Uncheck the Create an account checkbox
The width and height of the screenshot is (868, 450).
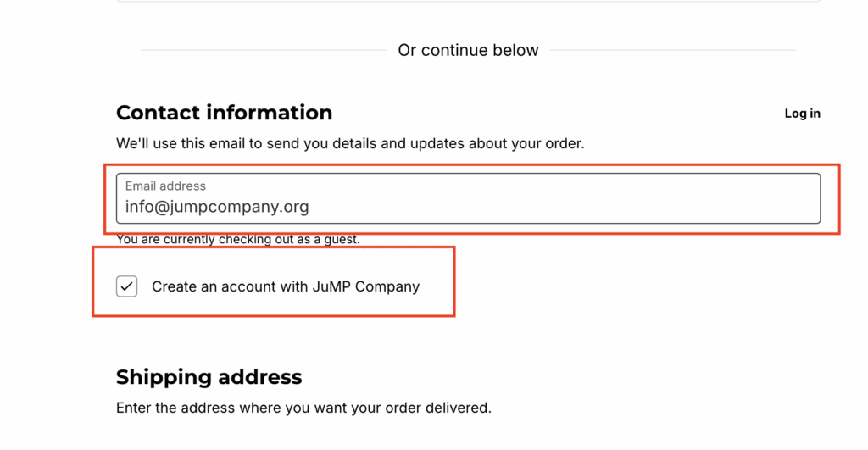pos(127,286)
